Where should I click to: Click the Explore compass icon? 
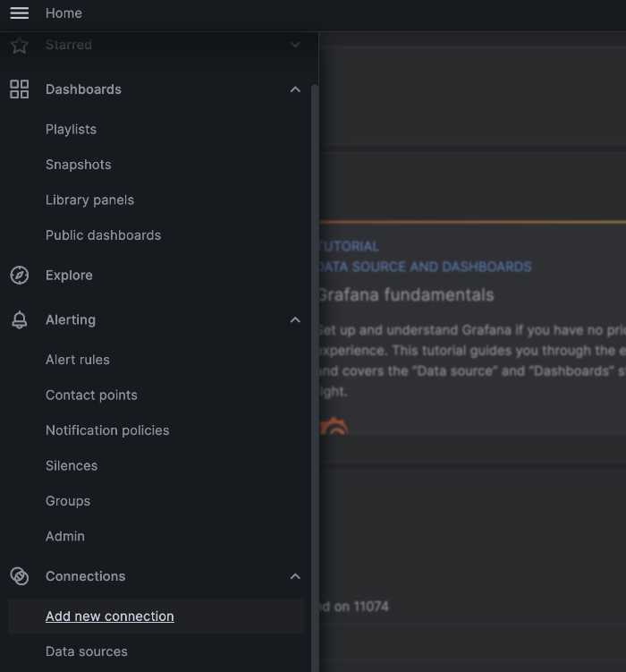[x=20, y=275]
